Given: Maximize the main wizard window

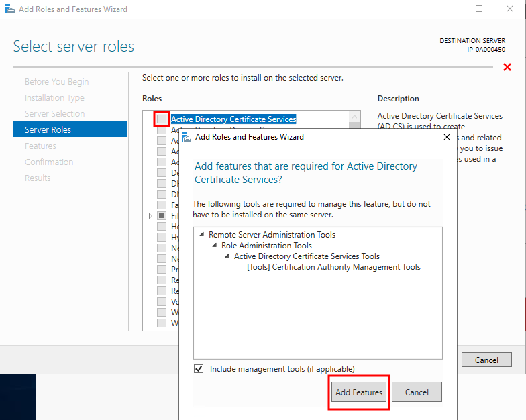Looking at the screenshot, I should (479, 9).
